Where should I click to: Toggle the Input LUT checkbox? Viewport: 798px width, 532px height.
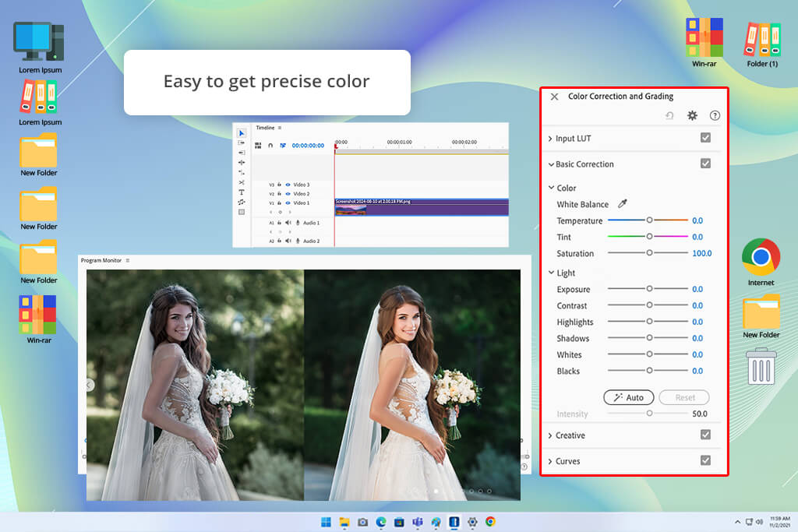point(705,137)
